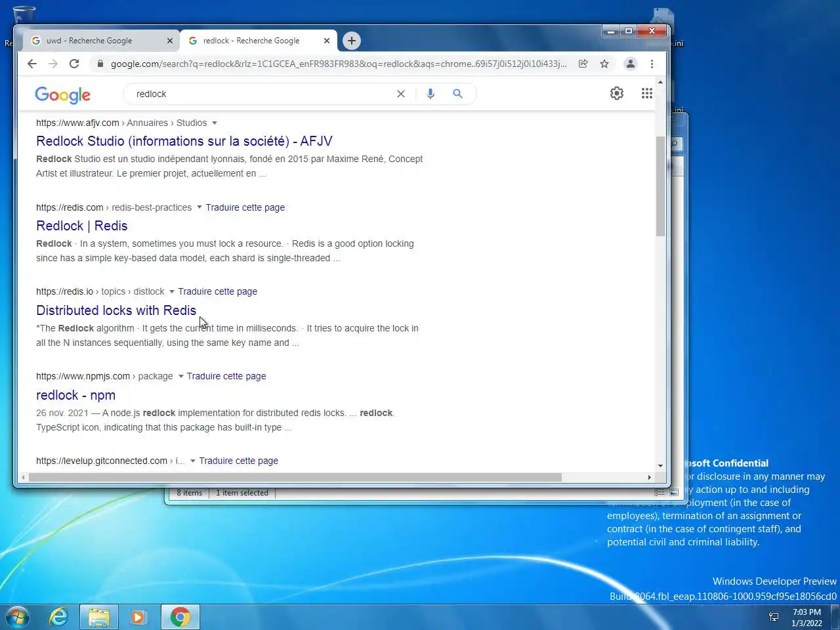The width and height of the screenshot is (840, 630).
Task: Open the Chrome three-dot menu
Action: click(652, 64)
